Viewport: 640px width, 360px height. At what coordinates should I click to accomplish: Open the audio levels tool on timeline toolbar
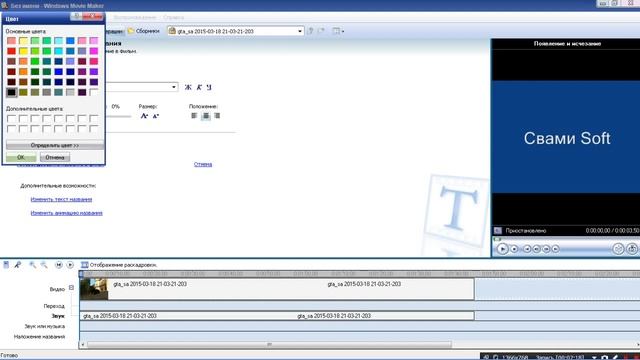(6, 265)
